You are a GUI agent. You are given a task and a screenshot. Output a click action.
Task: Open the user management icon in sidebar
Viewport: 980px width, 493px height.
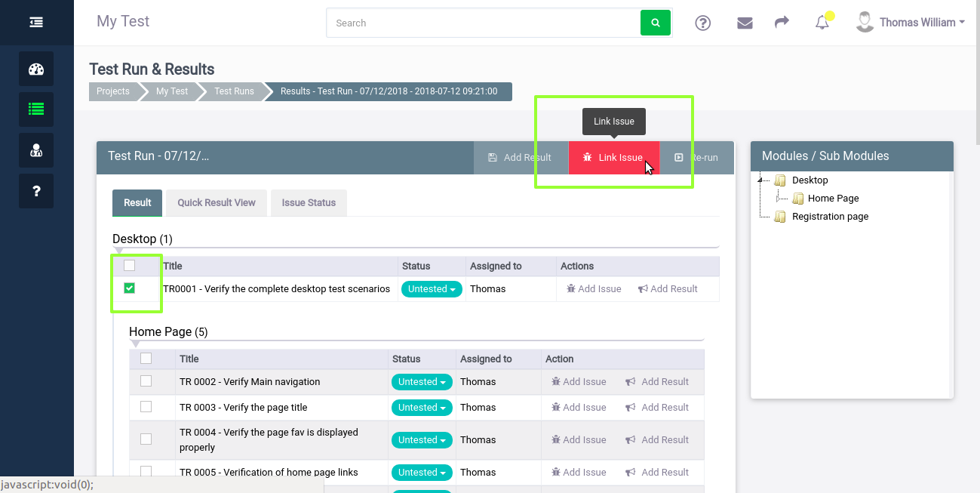click(x=36, y=149)
